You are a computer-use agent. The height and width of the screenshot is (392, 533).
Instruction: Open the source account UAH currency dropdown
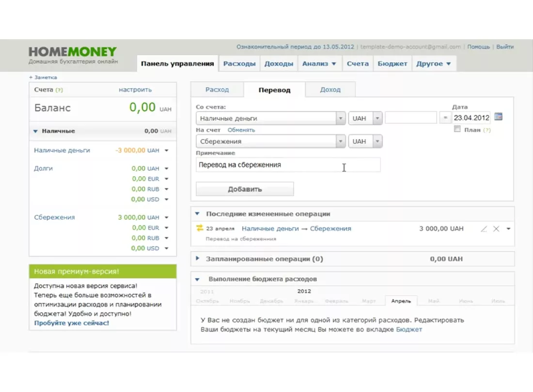377,118
